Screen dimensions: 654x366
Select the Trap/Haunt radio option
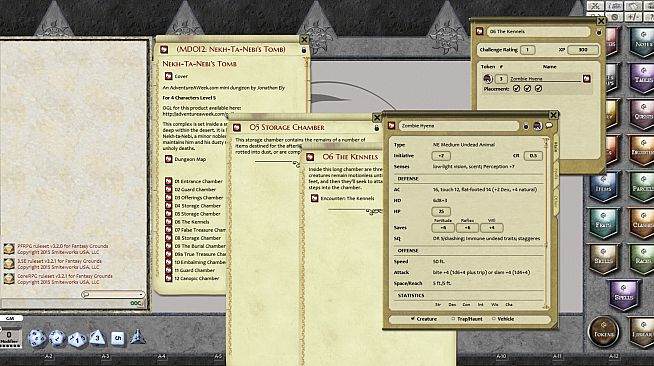pyautogui.click(x=467, y=319)
